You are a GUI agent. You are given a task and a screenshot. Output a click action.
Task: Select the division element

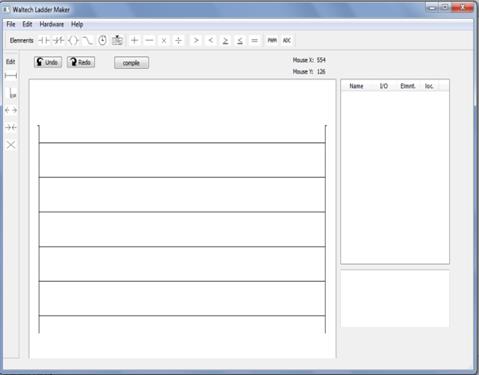[x=178, y=41]
